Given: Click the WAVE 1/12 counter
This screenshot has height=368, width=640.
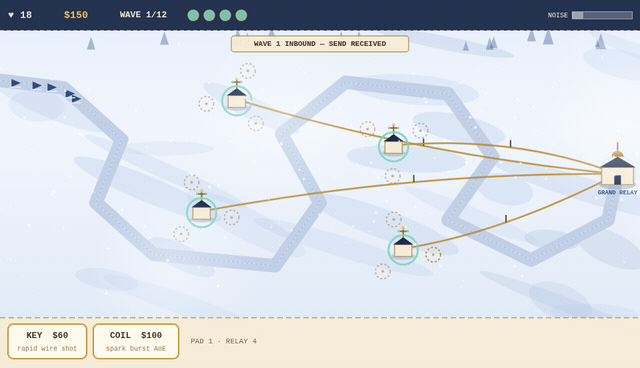Looking at the screenshot, I should (x=143, y=15).
